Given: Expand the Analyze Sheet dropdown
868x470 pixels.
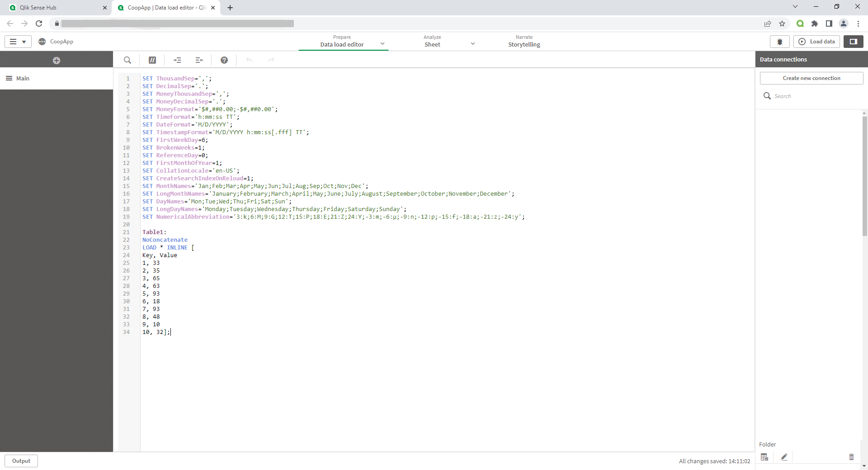Looking at the screenshot, I should tap(473, 44).
